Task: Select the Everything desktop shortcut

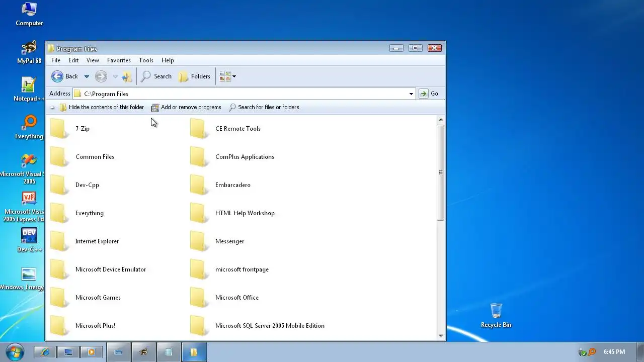Action: [x=29, y=127]
